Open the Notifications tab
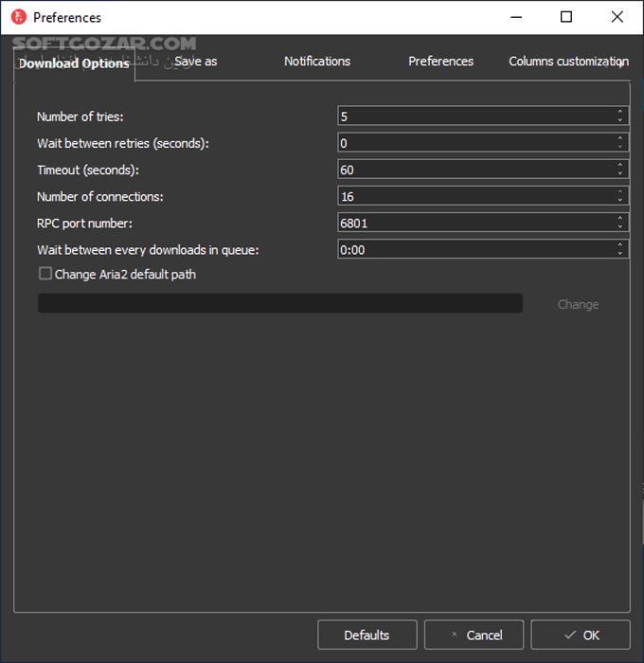644x663 pixels. pyautogui.click(x=317, y=61)
